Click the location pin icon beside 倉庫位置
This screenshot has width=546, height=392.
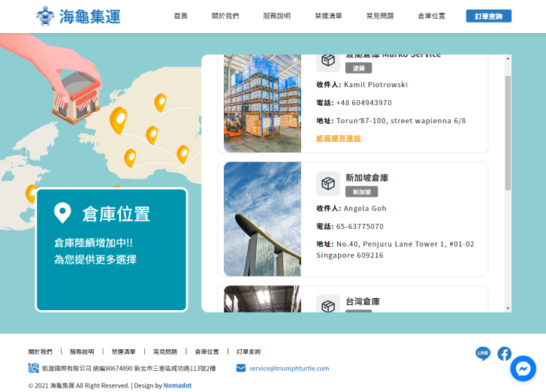(x=62, y=213)
